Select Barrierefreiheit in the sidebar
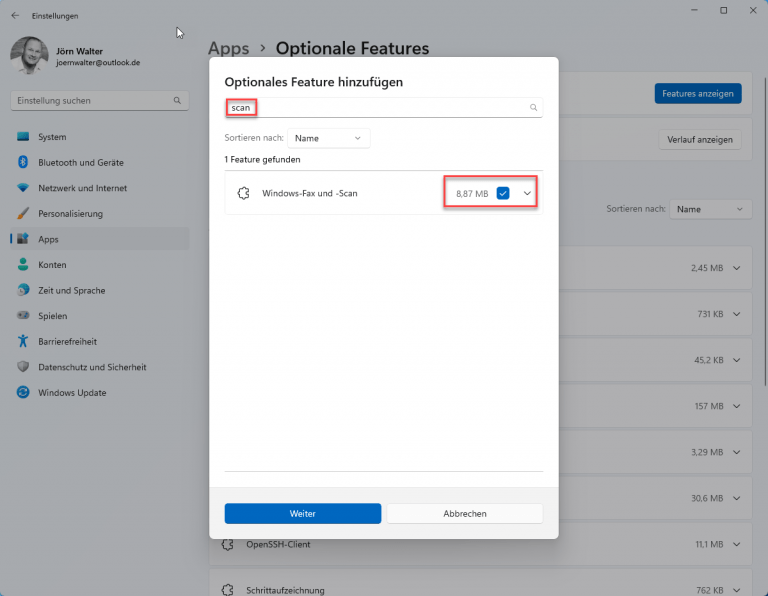This screenshot has height=596, width=768. coord(68,341)
